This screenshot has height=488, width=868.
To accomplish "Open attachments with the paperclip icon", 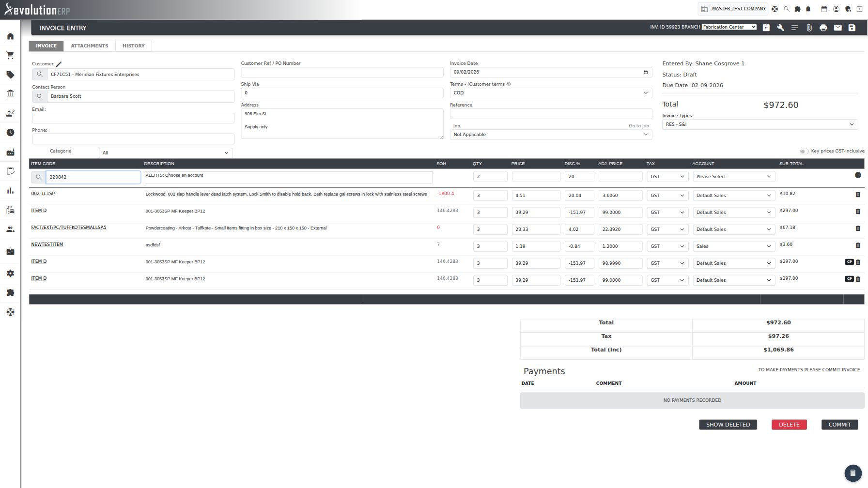I will (809, 28).
